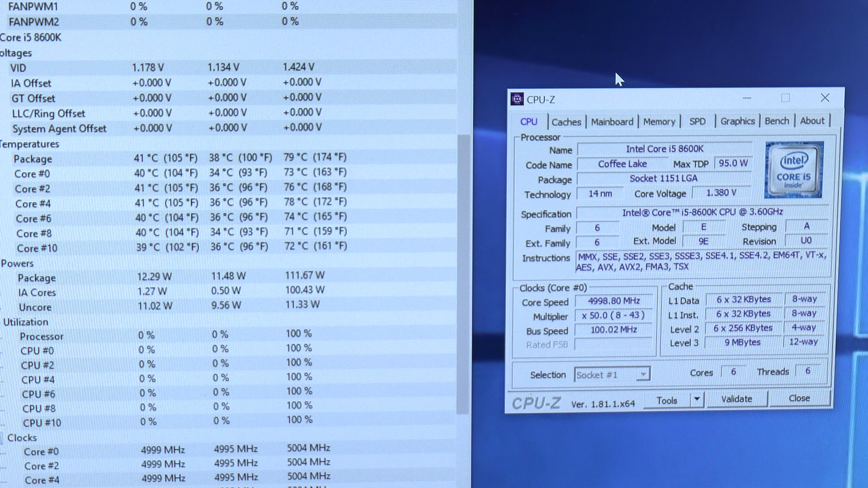Viewport: 868px width, 488px height.
Task: Click the CPU-Z app icon in title bar
Action: (517, 99)
